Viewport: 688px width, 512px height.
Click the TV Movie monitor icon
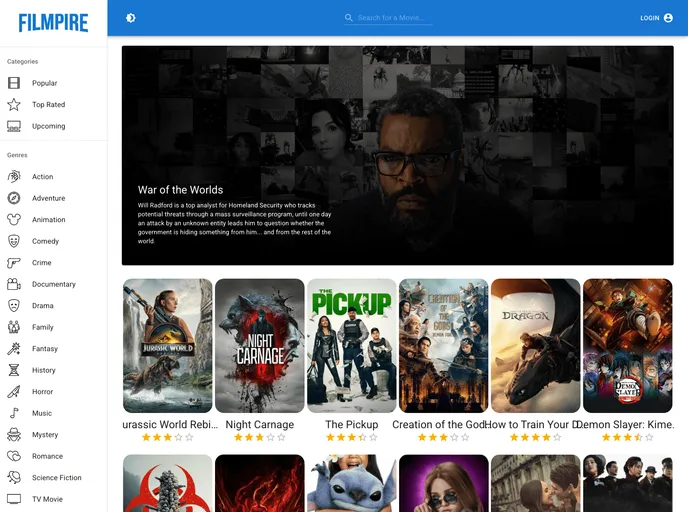click(x=14, y=499)
